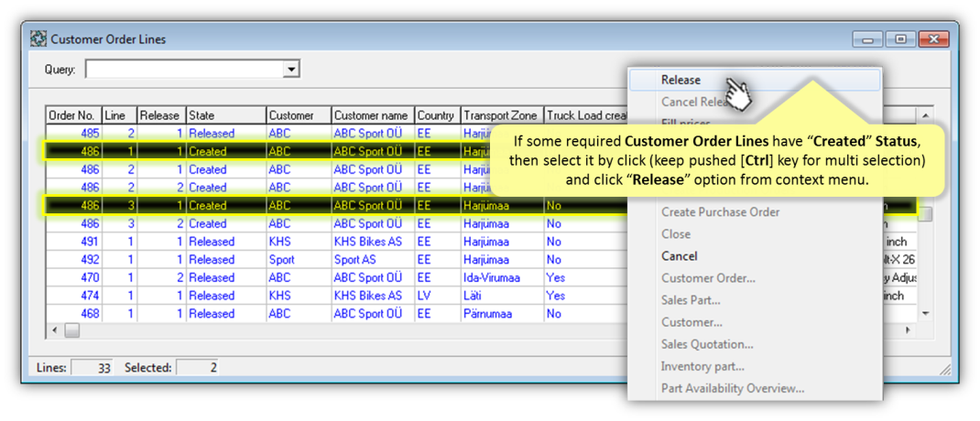The width and height of the screenshot is (980, 421).
Task: Click 'Läti' transport zone cell
Action: pyautogui.click(x=501, y=296)
